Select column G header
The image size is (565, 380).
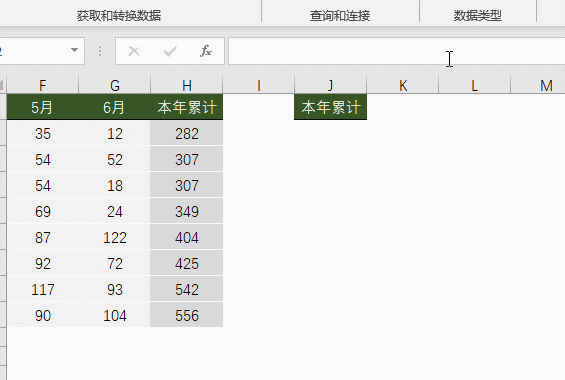115,86
